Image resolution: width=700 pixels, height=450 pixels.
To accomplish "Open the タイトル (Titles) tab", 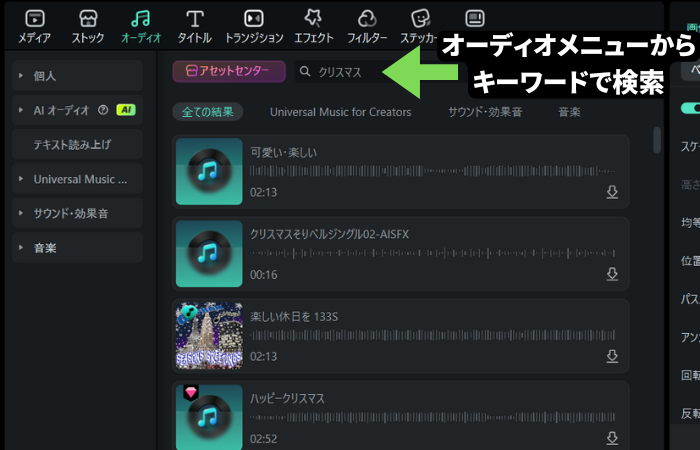I will tap(194, 26).
